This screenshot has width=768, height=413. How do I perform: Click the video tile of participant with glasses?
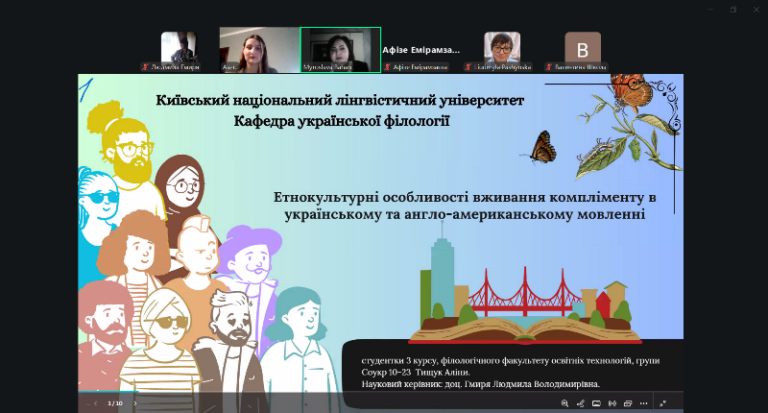[x=502, y=49]
